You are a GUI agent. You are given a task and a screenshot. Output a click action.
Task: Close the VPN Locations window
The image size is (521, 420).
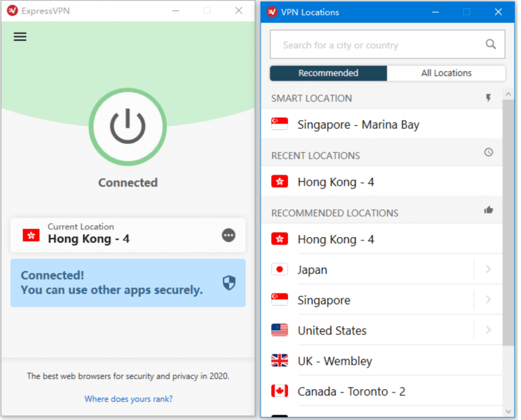[x=498, y=12]
